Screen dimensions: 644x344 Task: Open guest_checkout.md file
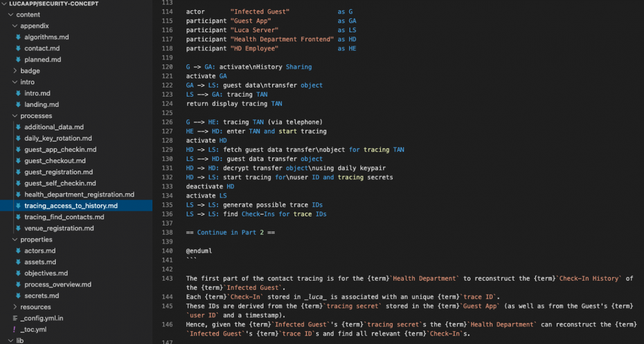click(x=55, y=161)
